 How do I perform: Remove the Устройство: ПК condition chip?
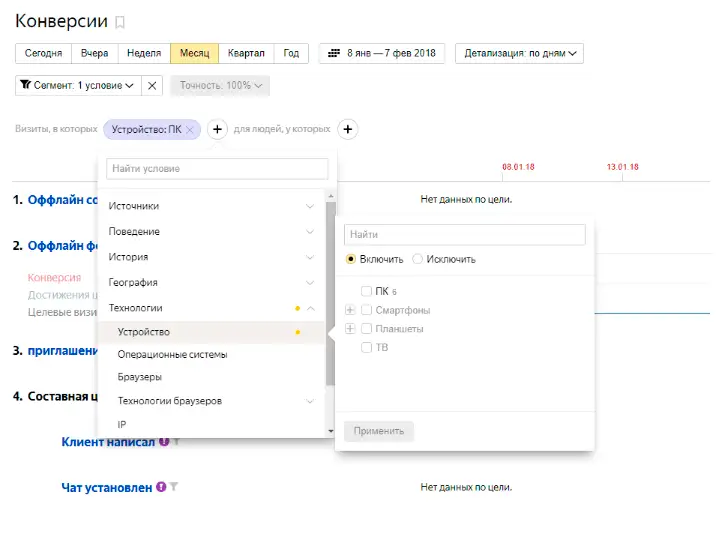click(190, 129)
